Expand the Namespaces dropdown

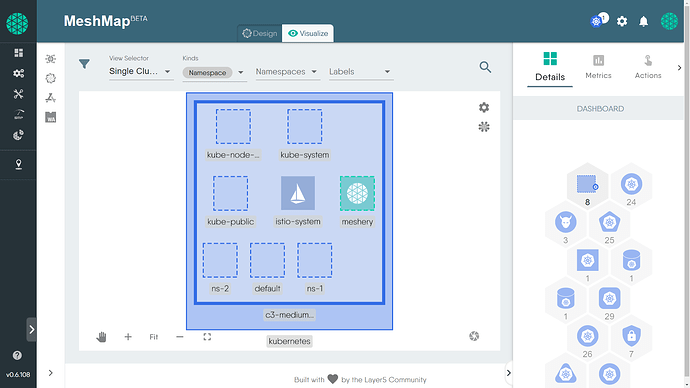point(286,72)
